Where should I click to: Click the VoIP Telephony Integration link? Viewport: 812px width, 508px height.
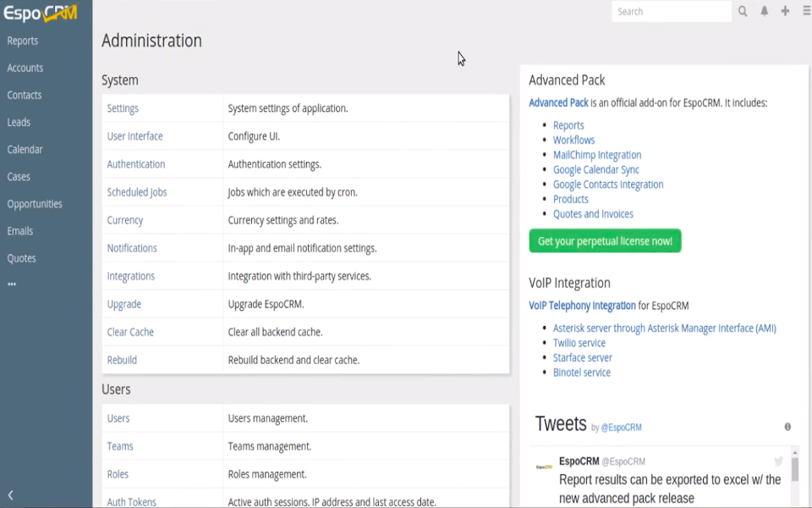click(x=582, y=306)
